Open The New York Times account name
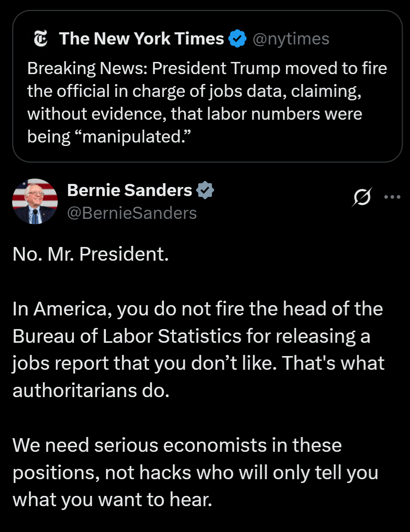 click(x=142, y=38)
